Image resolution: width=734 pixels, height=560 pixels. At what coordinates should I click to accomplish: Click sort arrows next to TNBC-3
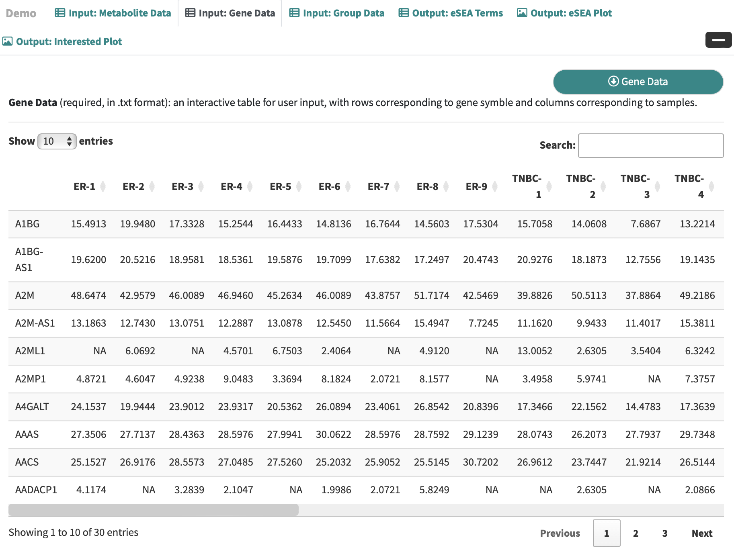[657, 186]
